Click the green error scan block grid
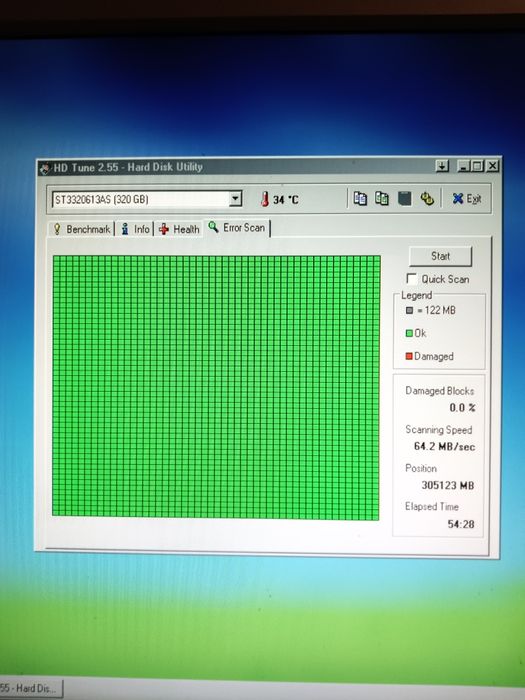This screenshot has width=525, height=700. pyautogui.click(x=216, y=388)
